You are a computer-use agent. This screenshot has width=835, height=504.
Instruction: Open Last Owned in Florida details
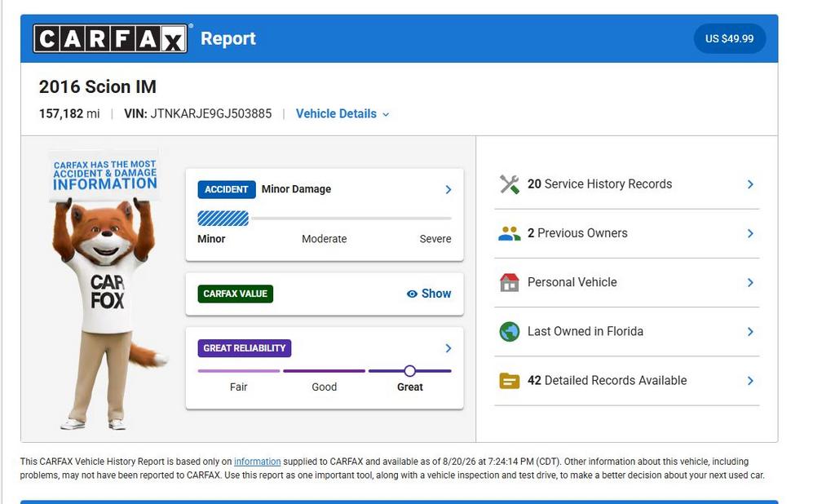[x=627, y=331]
